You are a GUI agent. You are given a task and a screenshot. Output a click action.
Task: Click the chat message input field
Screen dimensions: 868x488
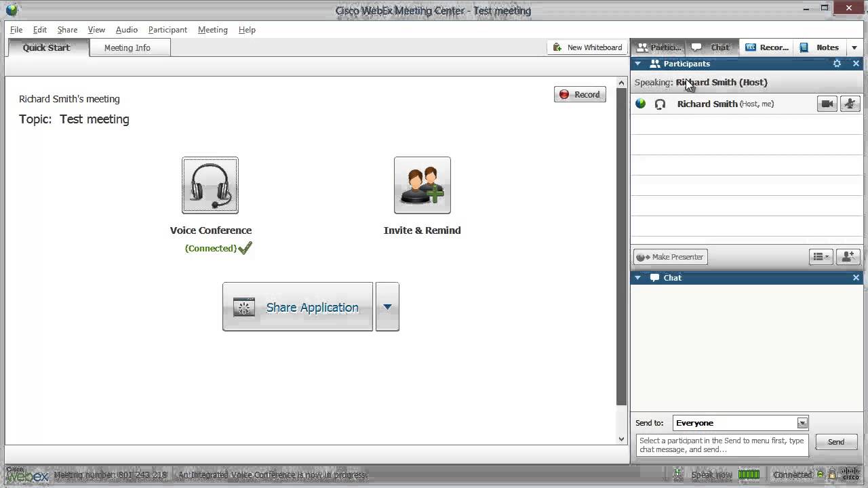point(722,445)
